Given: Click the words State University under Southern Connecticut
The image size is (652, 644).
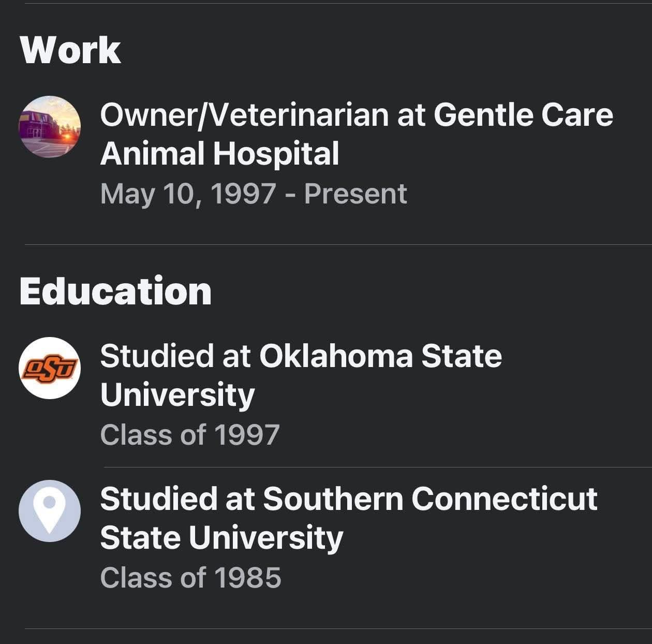Looking at the screenshot, I should [x=221, y=538].
